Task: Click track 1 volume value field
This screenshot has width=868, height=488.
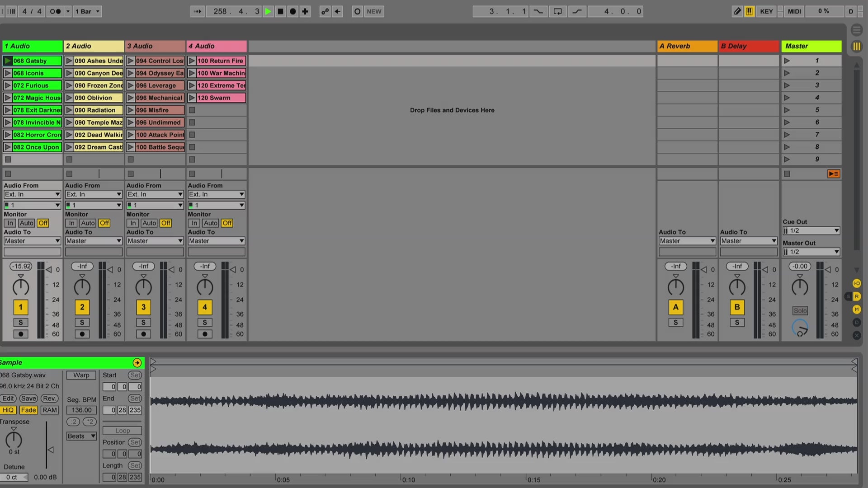Action: click(21, 266)
